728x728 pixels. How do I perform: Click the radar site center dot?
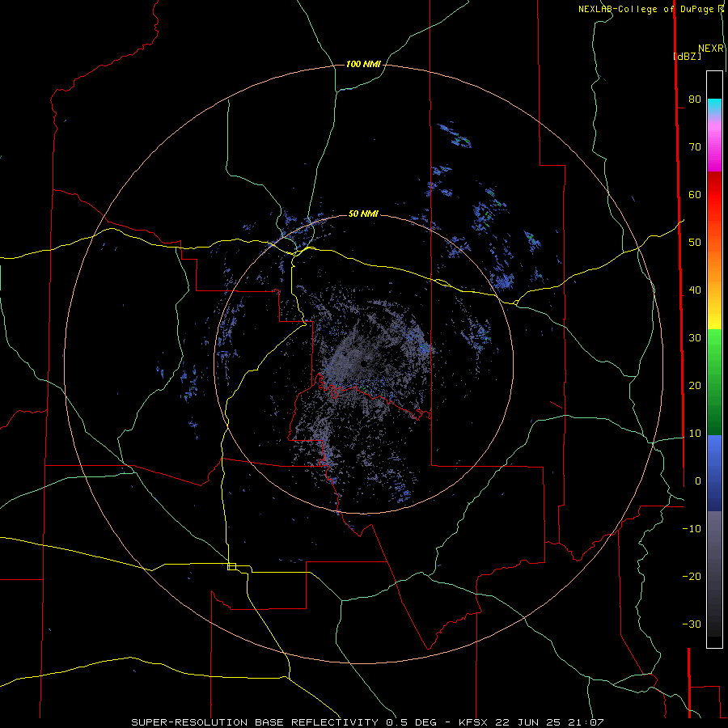366,363
